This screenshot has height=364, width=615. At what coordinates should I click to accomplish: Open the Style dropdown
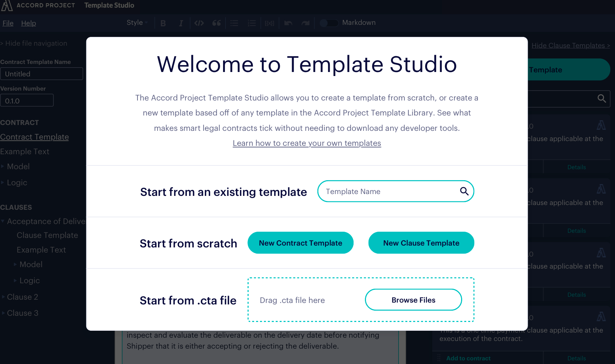click(x=136, y=22)
